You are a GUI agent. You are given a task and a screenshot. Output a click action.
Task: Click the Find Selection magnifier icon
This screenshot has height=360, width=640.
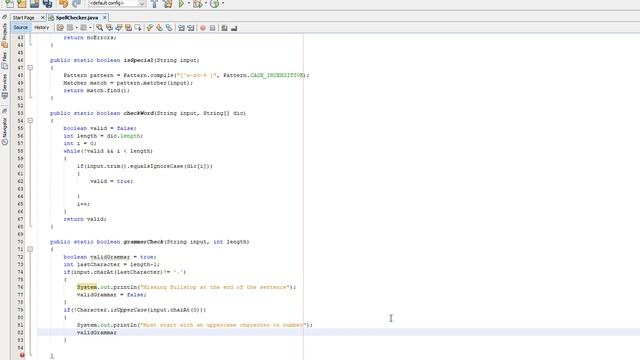click(100, 28)
